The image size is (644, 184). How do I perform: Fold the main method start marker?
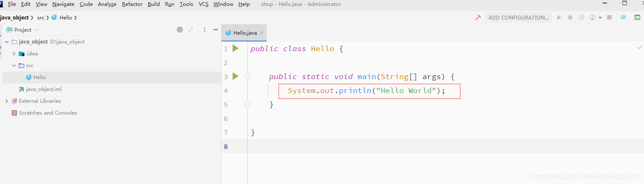point(247,77)
